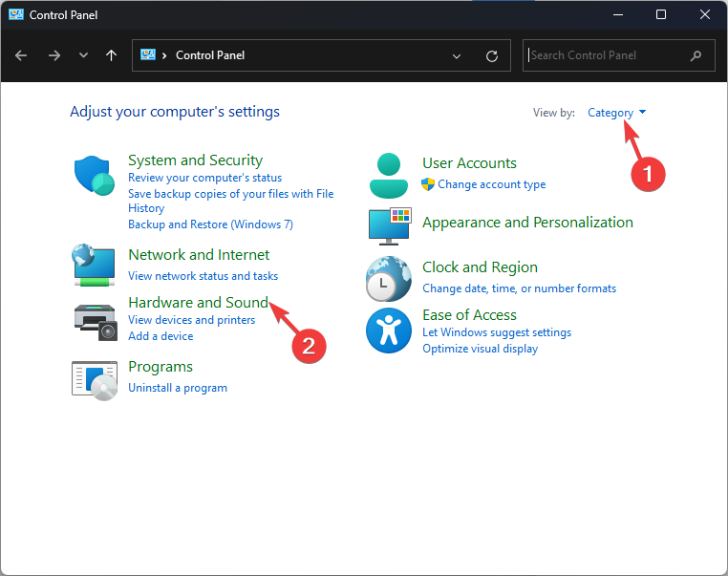Image resolution: width=728 pixels, height=576 pixels.
Task: Open User Accounts category
Action: click(x=469, y=163)
